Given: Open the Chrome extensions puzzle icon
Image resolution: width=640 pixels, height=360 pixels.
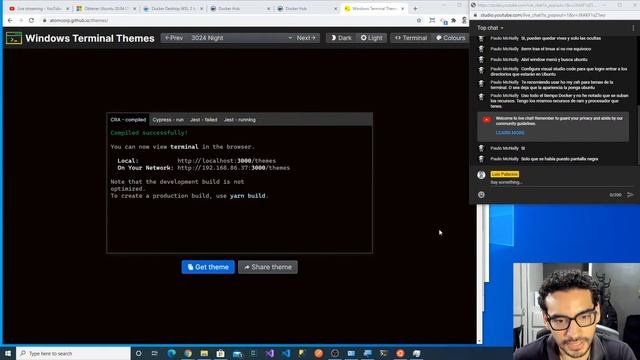Looking at the screenshot, I should coord(453,20).
